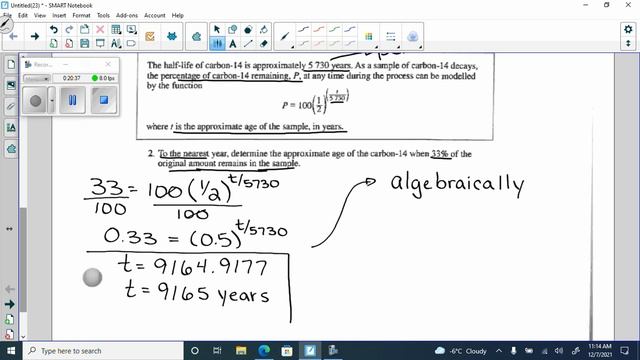640x360 pixels.
Task: Select the Eraser tool
Action: (x=264, y=43)
